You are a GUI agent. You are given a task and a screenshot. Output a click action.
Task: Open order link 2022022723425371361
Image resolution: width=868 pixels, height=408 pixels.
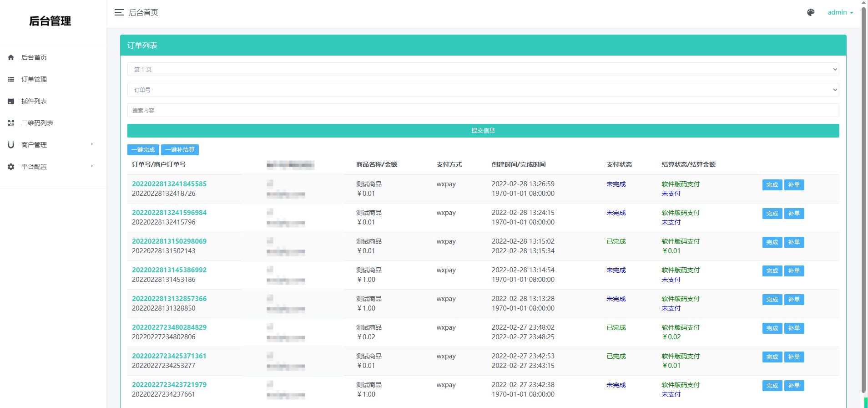point(169,356)
